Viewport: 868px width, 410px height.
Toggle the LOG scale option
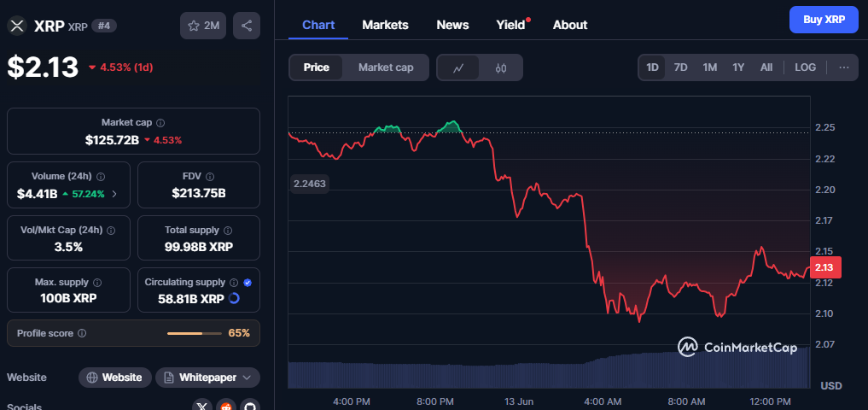pos(805,67)
